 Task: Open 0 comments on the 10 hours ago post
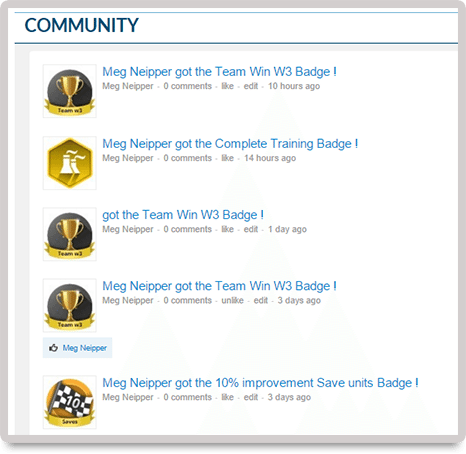coord(188,86)
